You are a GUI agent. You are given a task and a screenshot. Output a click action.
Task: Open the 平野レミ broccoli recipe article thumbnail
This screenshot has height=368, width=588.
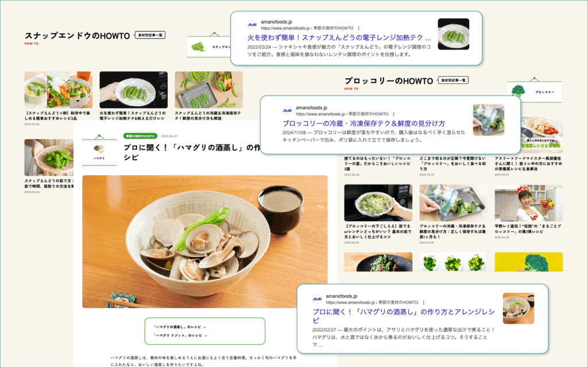point(528,203)
